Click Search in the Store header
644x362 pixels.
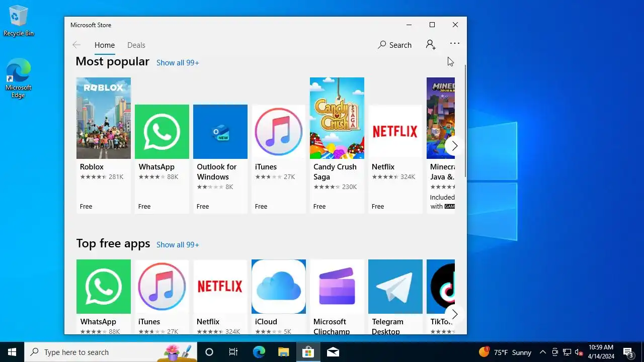(395, 45)
